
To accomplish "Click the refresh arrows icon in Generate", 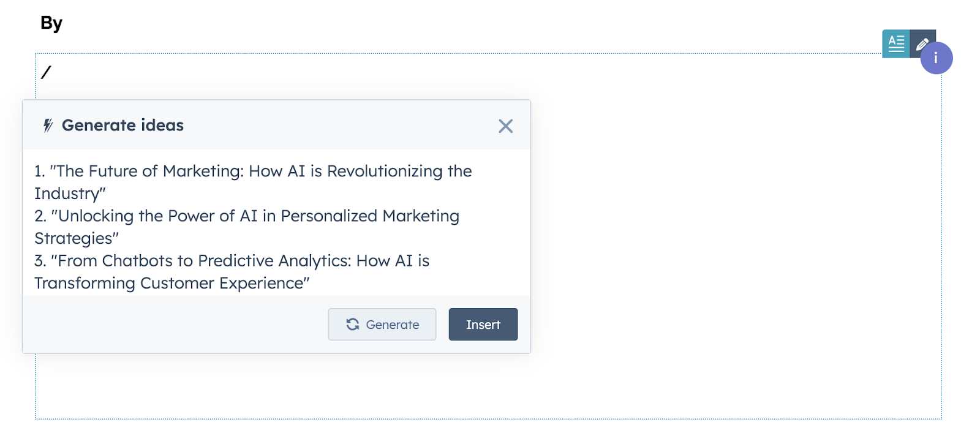I will click(353, 325).
